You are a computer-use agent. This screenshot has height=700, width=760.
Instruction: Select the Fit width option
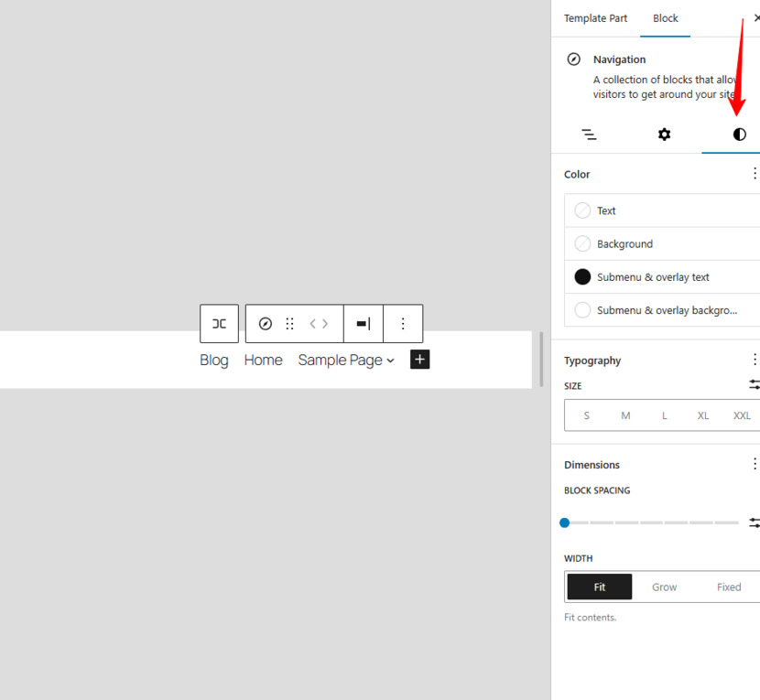600,587
